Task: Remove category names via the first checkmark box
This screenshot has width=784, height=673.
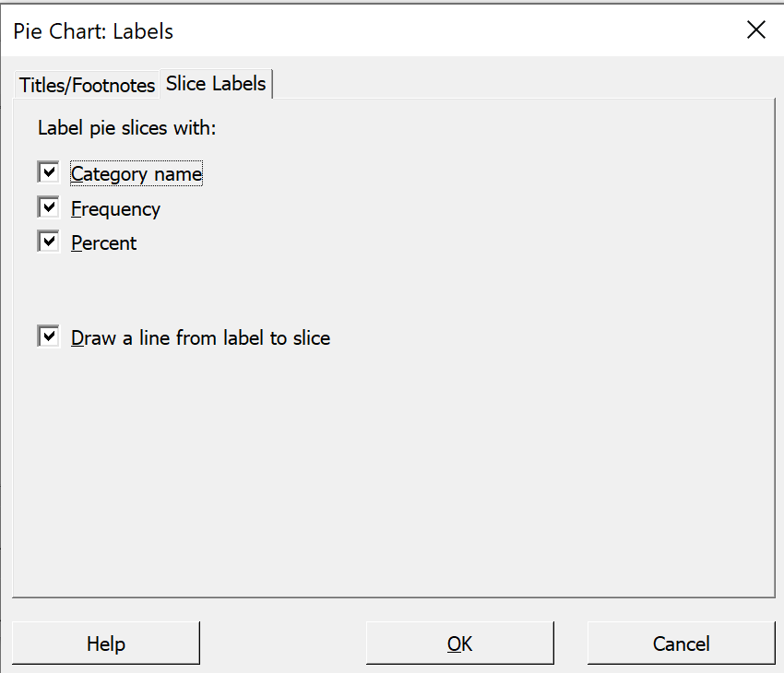Action: 49,172
